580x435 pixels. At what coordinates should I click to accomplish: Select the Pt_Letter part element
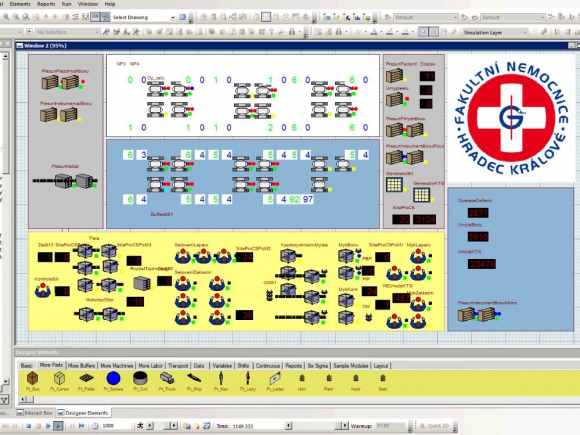coord(275,378)
